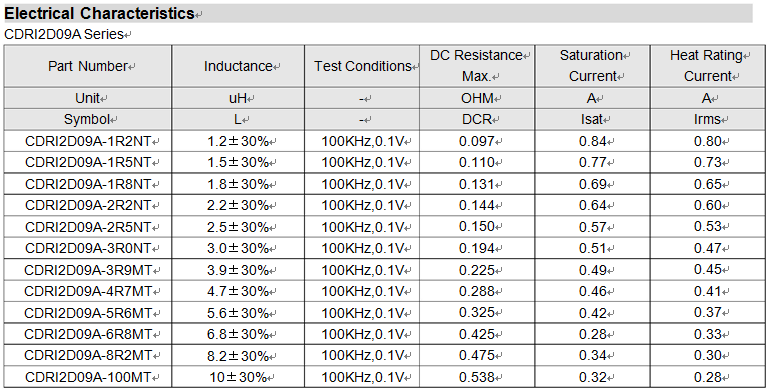Select the CDRI2D09A-2R2NT cell
Viewport: 770px width, 389px height.
coord(88,205)
